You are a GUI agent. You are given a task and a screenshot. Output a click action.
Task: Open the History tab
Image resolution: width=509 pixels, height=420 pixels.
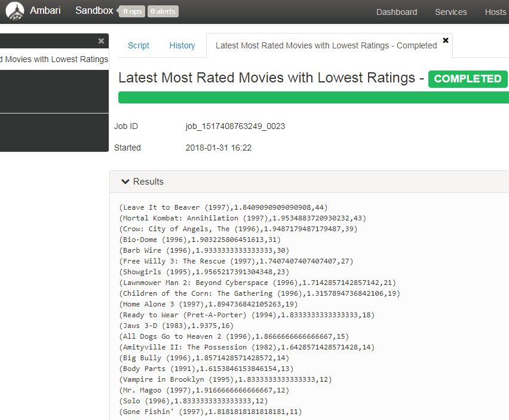[x=182, y=45]
